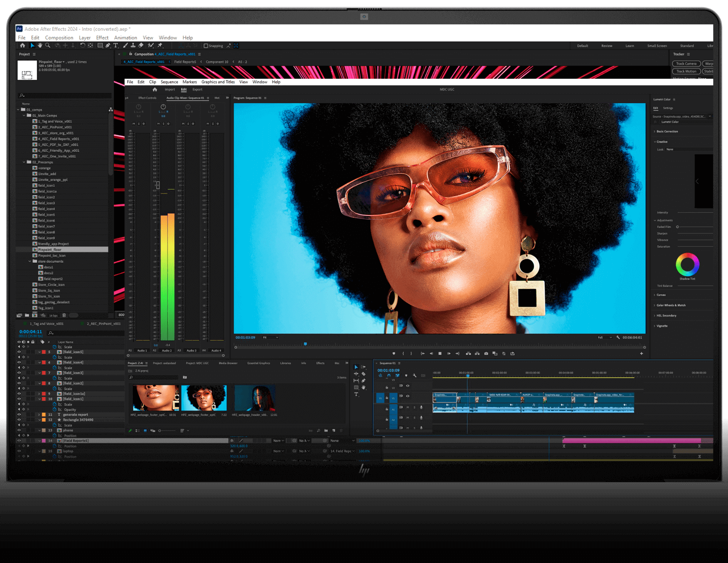Click Premiere Export Frame share icon

(512, 354)
